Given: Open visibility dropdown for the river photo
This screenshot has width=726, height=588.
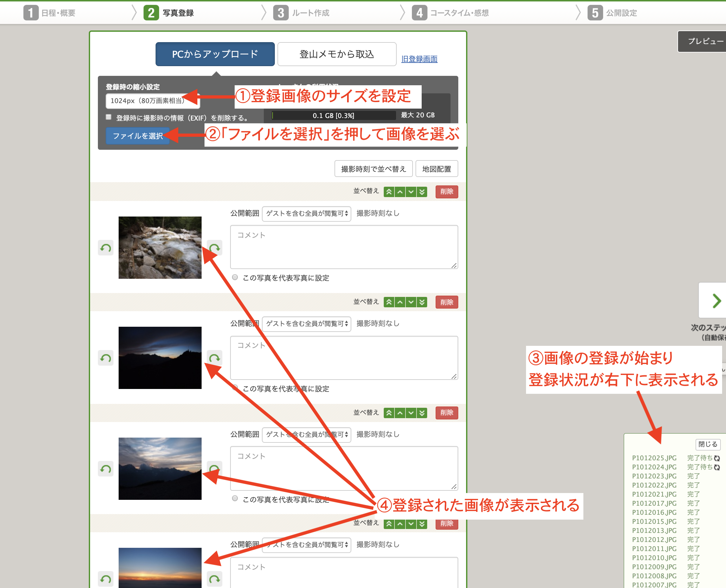Looking at the screenshot, I should [x=307, y=214].
